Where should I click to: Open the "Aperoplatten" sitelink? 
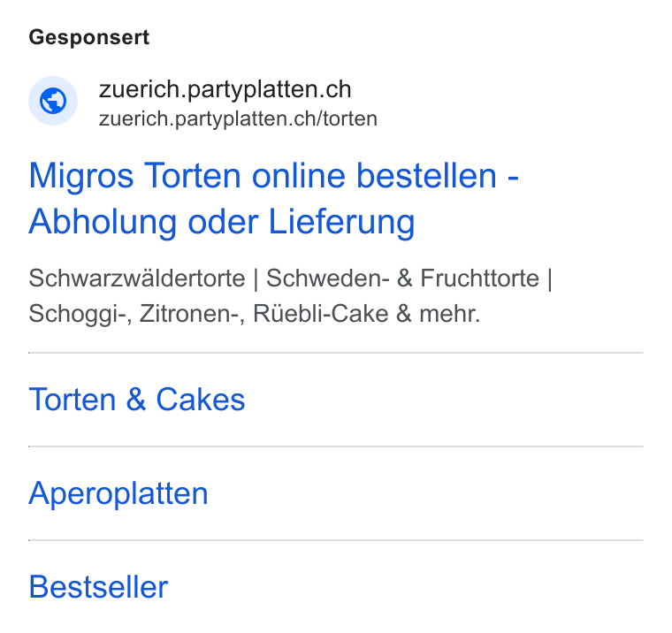tap(118, 493)
